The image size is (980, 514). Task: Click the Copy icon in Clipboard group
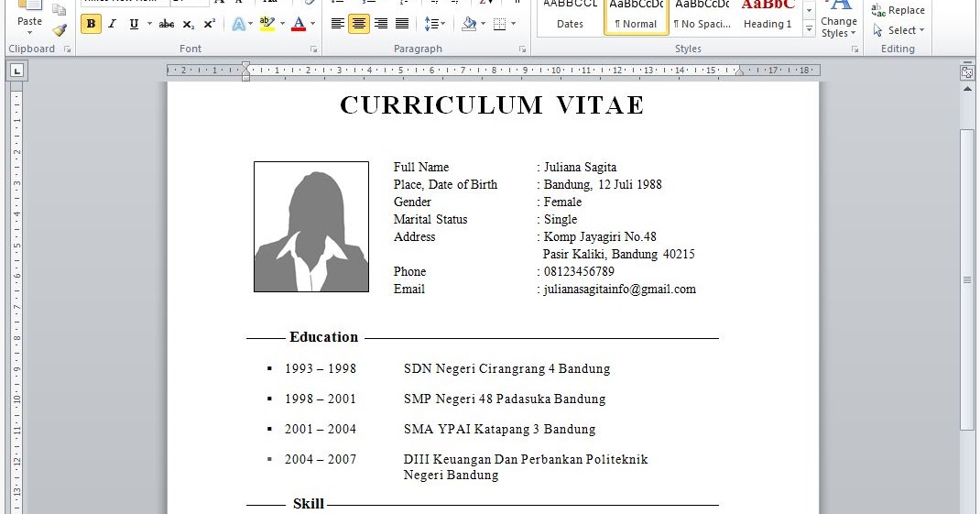coord(60,9)
